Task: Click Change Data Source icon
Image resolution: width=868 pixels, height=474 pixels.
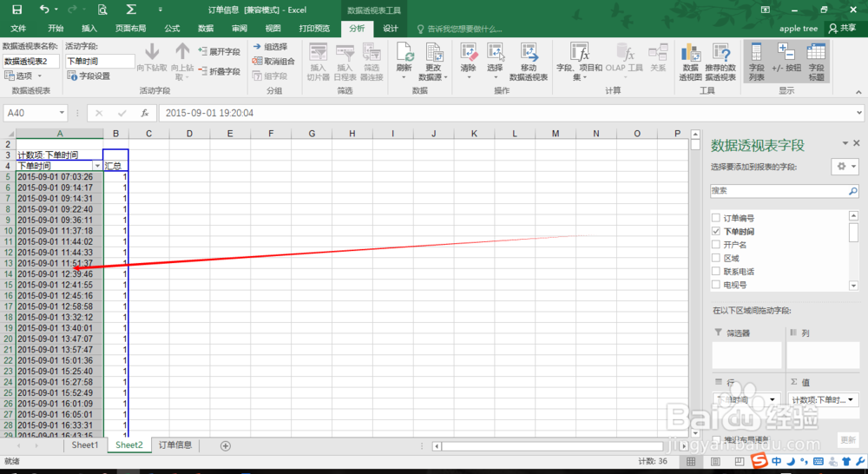Action: pos(433,53)
